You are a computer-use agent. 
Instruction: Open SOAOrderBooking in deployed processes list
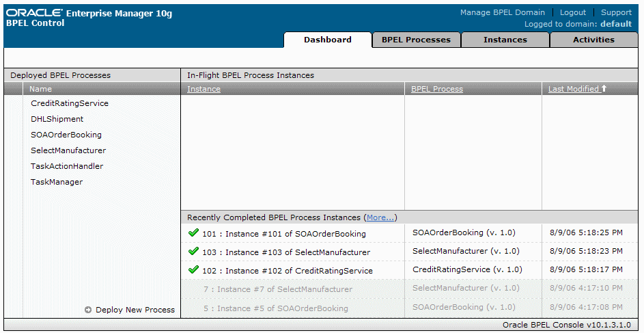click(66, 135)
